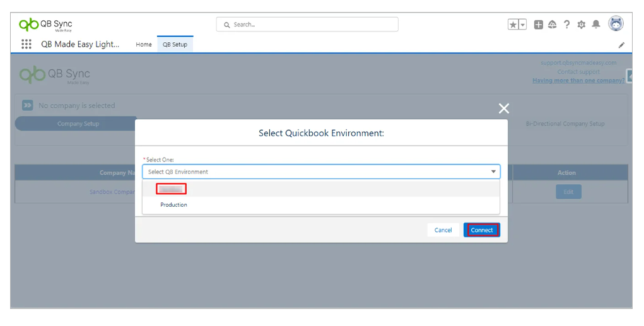Image resolution: width=644 pixels, height=326 pixels.
Task: Open support.qbsyncmadeasy.com link
Action: point(578,62)
